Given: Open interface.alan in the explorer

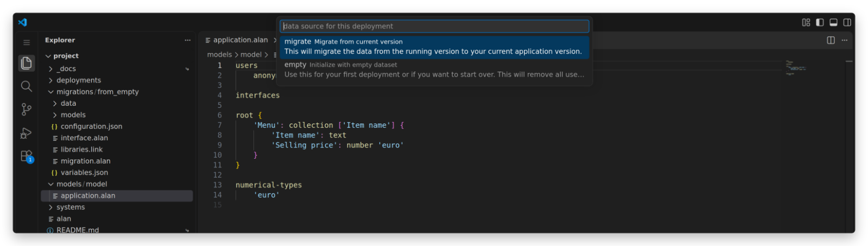Looking at the screenshot, I should 117,138.
